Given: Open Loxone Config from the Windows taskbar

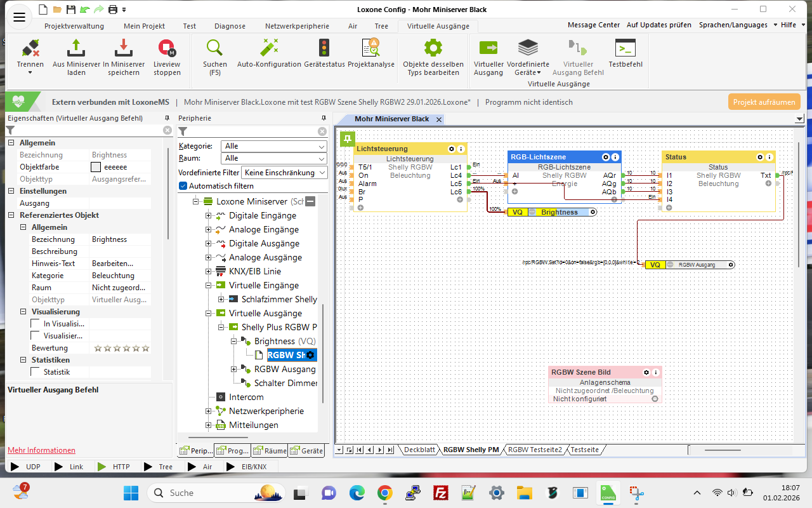Looking at the screenshot, I should tap(608, 493).
